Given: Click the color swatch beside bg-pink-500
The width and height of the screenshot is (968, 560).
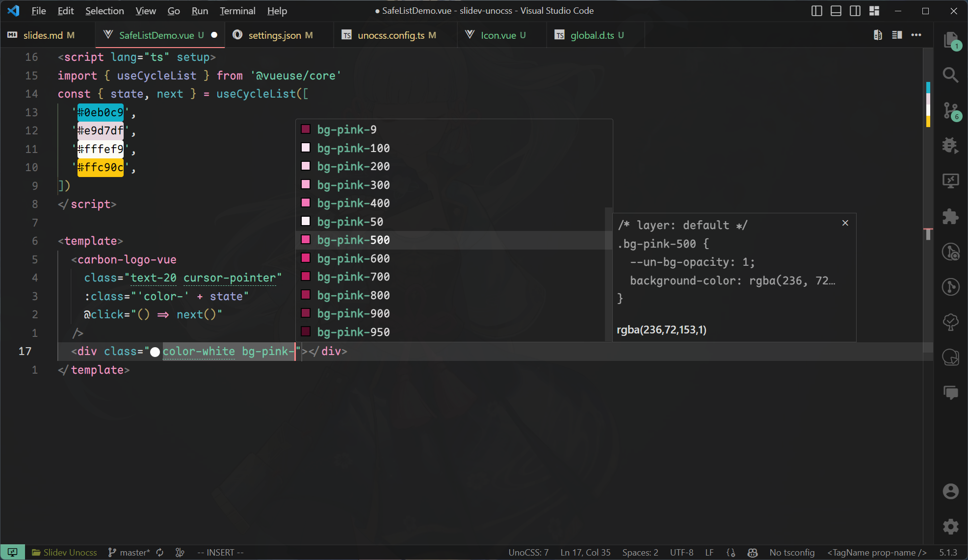Looking at the screenshot, I should point(306,239).
